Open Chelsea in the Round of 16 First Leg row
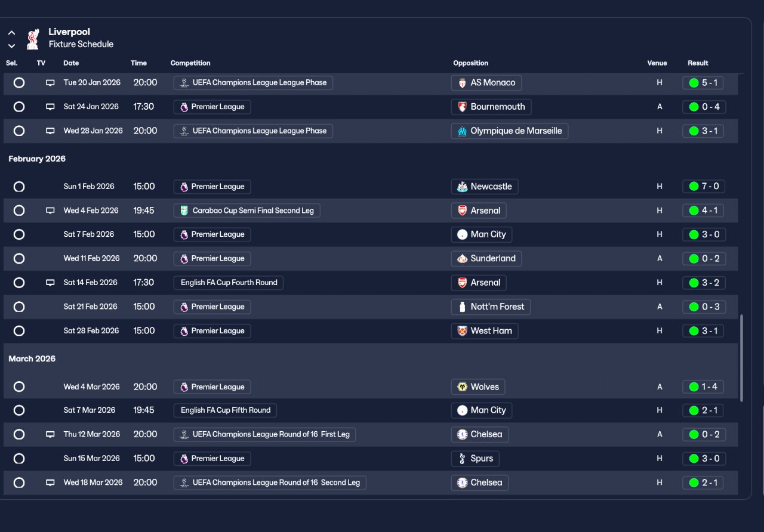The image size is (764, 532). (x=479, y=435)
